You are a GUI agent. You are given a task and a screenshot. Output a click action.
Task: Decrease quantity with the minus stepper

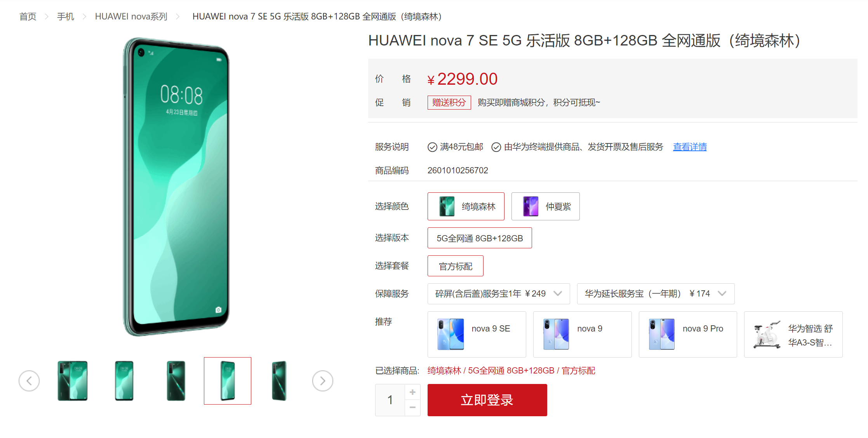(x=412, y=408)
